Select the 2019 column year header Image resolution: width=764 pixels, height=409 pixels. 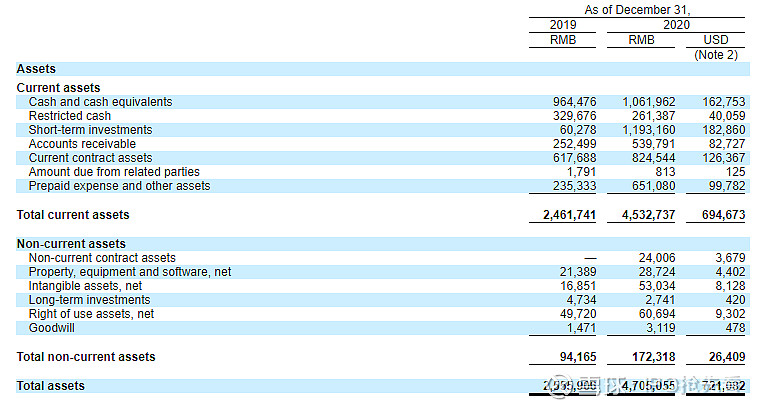[564, 24]
